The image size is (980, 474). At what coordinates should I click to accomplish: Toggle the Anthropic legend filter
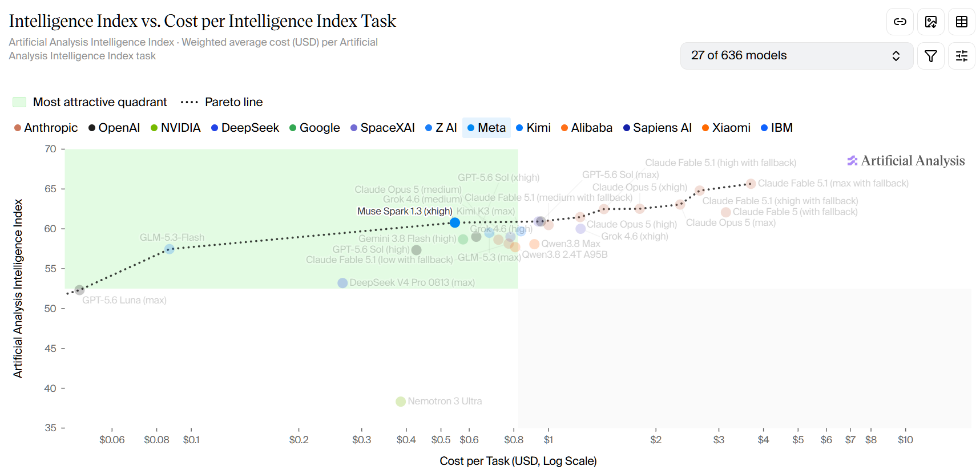(46, 128)
